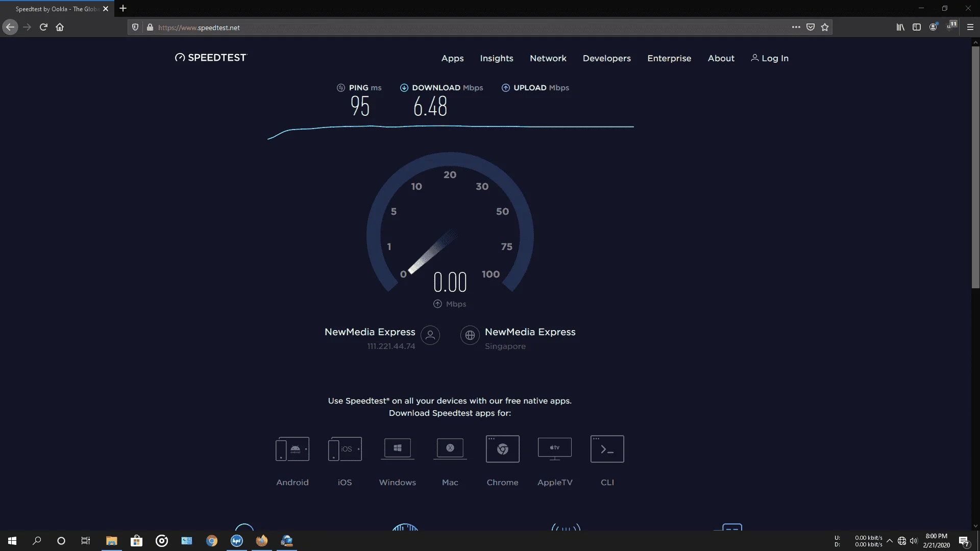Open the tracking protection shield icon
Screen dimensions: 980x551
(x=135, y=28)
